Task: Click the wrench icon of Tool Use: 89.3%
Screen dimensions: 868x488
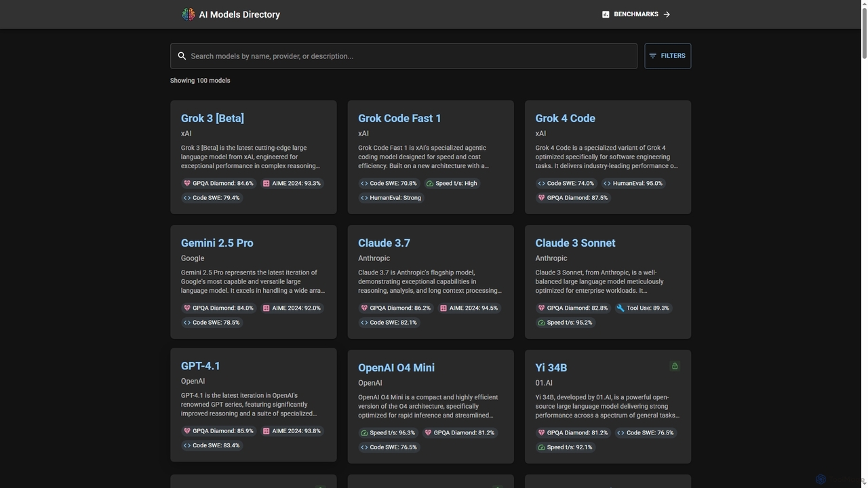Action: (x=620, y=308)
